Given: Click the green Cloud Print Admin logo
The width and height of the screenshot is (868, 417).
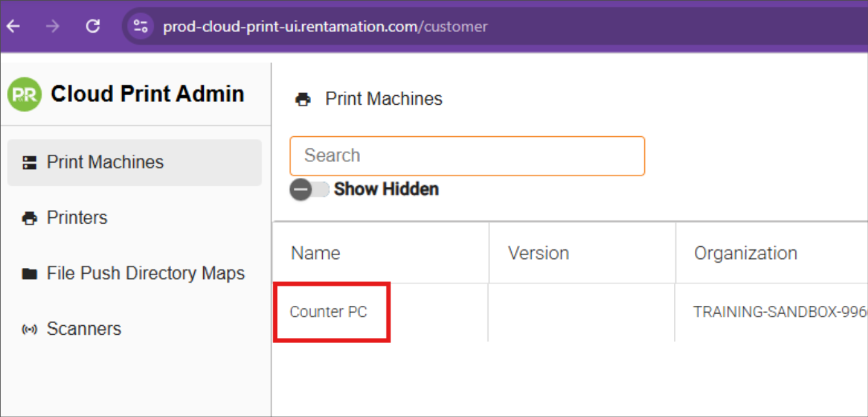Looking at the screenshot, I should point(24,94).
